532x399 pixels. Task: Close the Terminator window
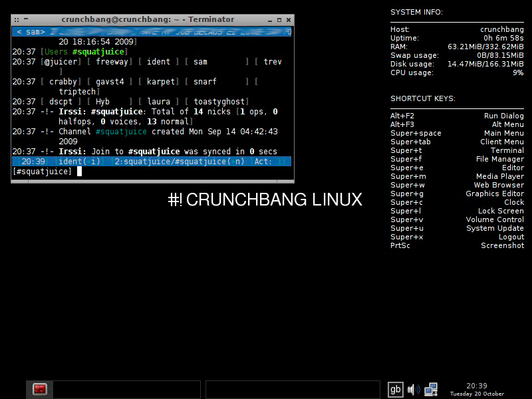(289, 20)
